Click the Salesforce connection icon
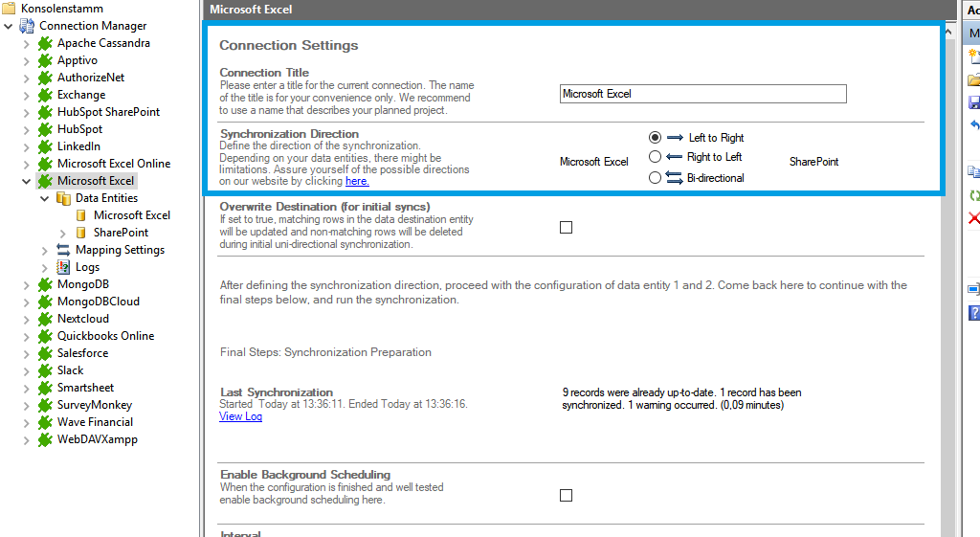This screenshot has width=980, height=537. pyautogui.click(x=44, y=353)
